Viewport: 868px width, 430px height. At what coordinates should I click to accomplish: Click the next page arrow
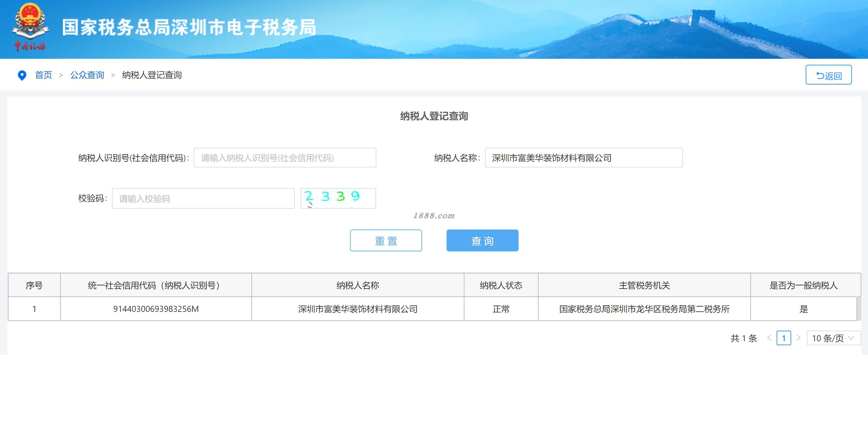click(x=798, y=338)
